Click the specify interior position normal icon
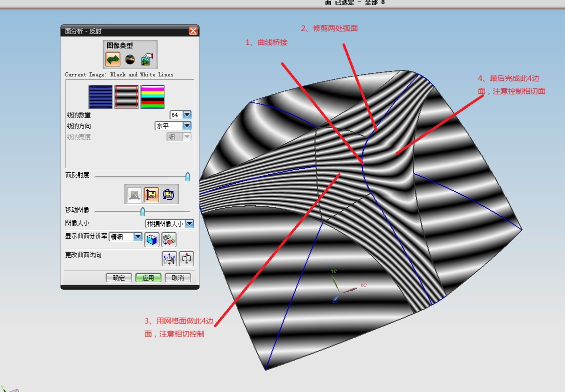The image size is (565, 392). [186, 259]
